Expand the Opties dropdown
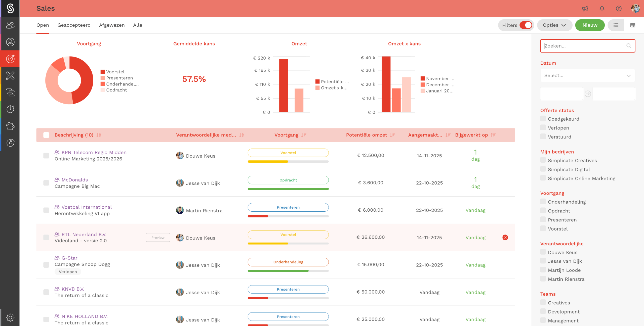 [554, 25]
